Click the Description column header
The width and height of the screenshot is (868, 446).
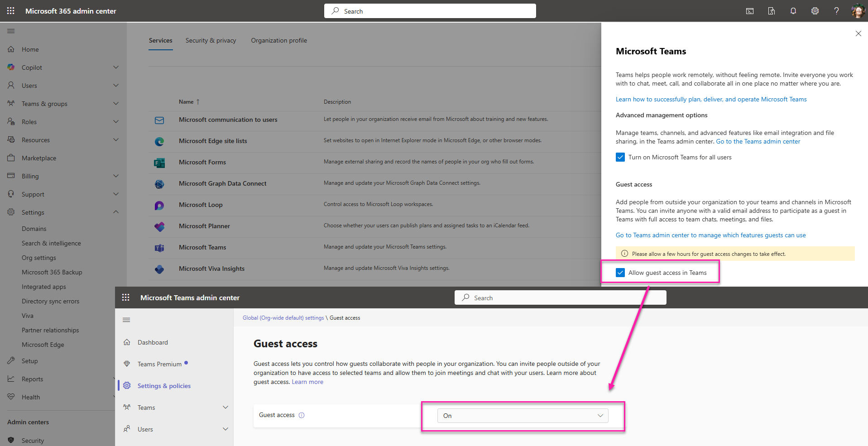(337, 102)
